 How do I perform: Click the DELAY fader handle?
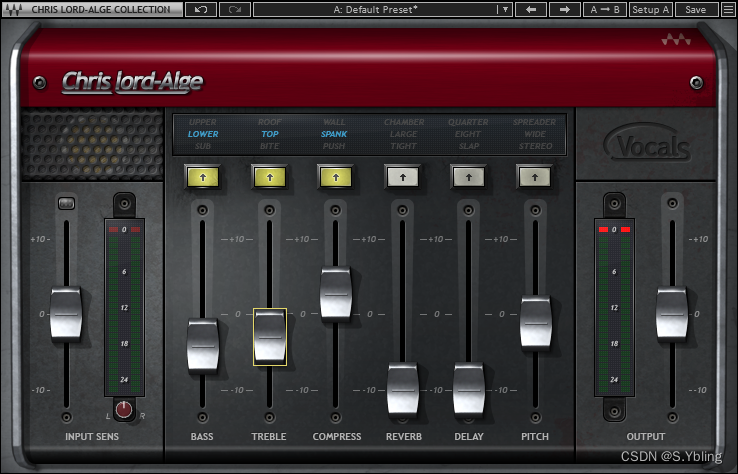tap(469, 390)
